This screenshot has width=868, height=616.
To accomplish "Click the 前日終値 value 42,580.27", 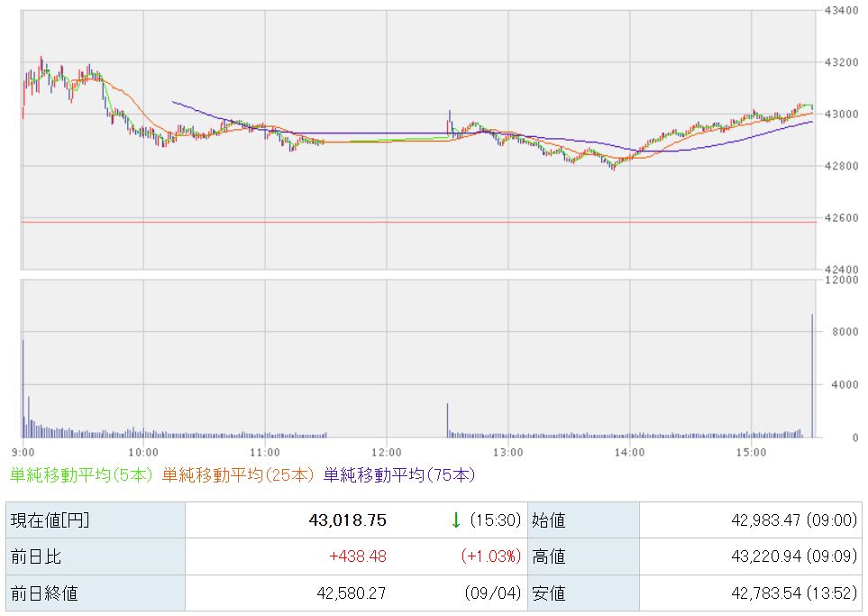I will coord(351,593).
